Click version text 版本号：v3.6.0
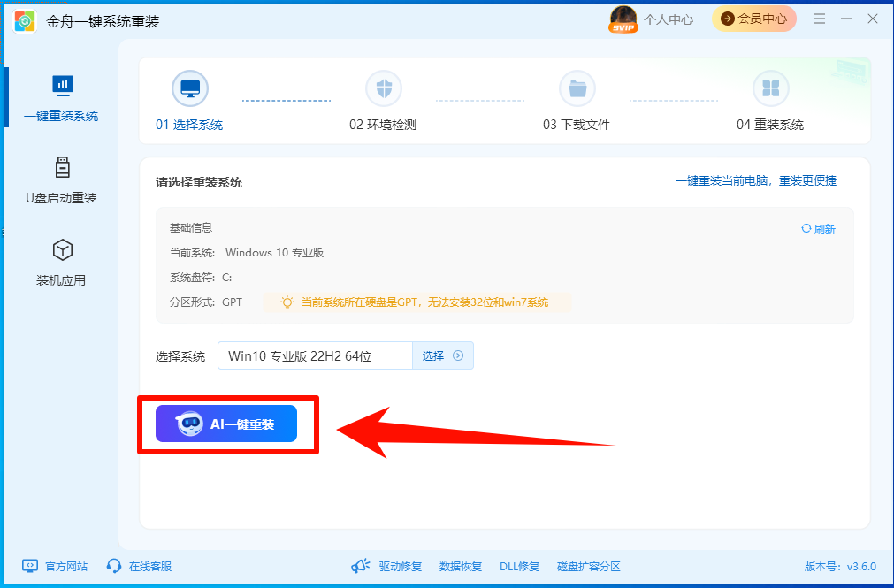The width and height of the screenshot is (894, 588). pyautogui.click(x=840, y=566)
